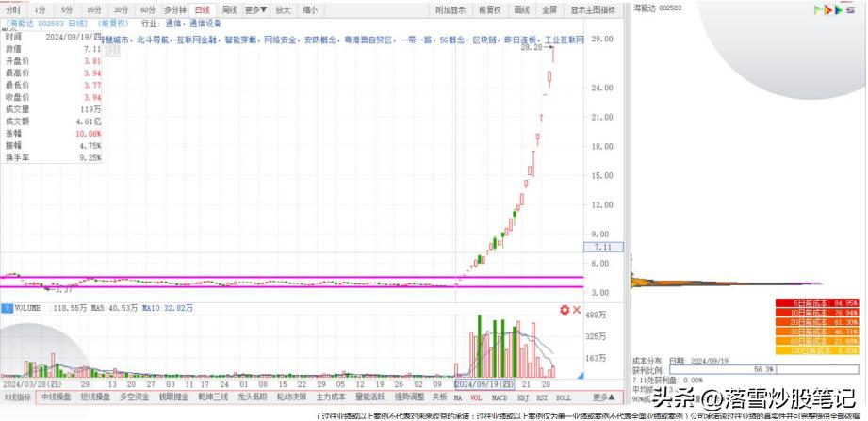
Task: Click the (前复权) label next to the stock title
Action: 113,24
